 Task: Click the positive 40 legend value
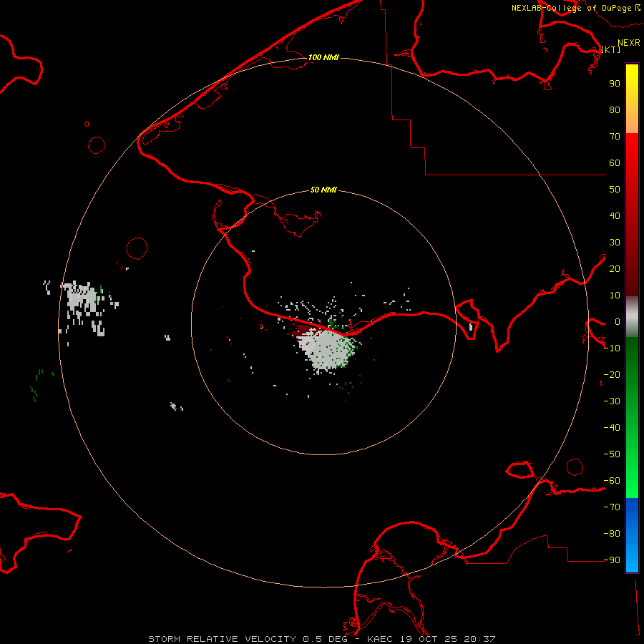[x=615, y=216]
